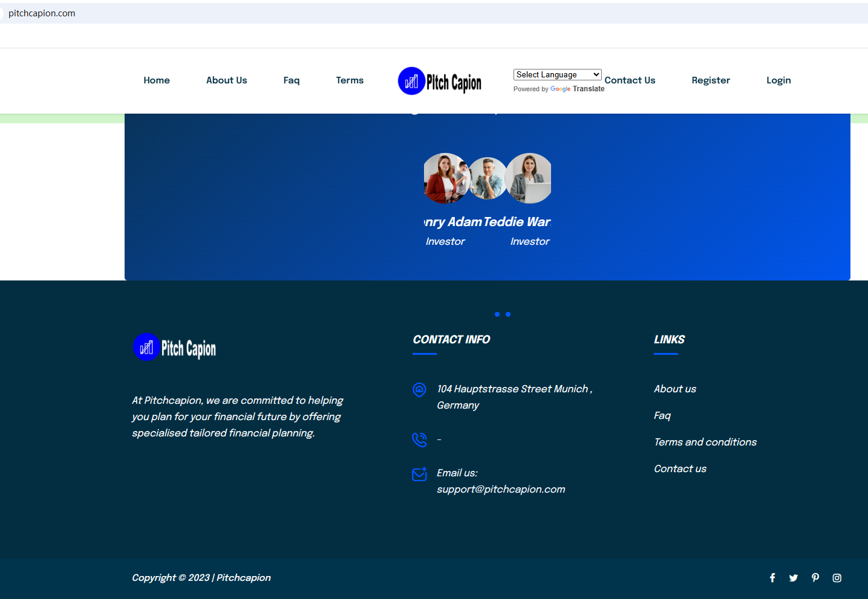
Task: Go to Home in navigation bar
Action: coord(157,80)
